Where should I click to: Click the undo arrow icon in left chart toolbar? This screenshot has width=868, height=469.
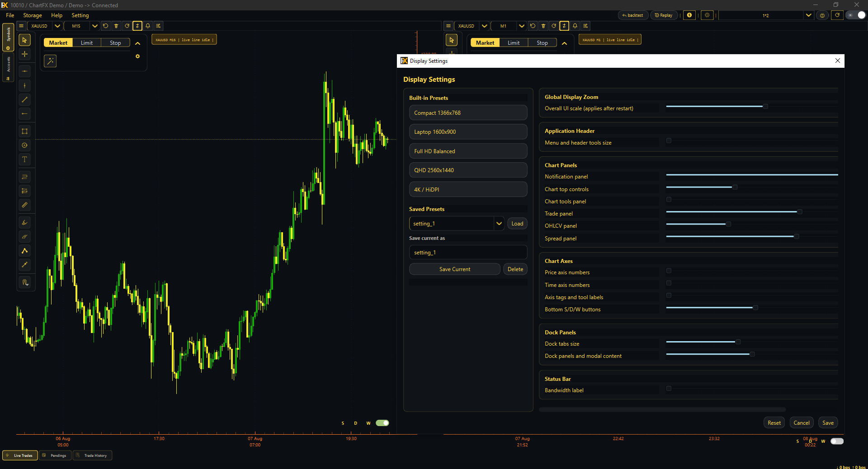tap(106, 26)
